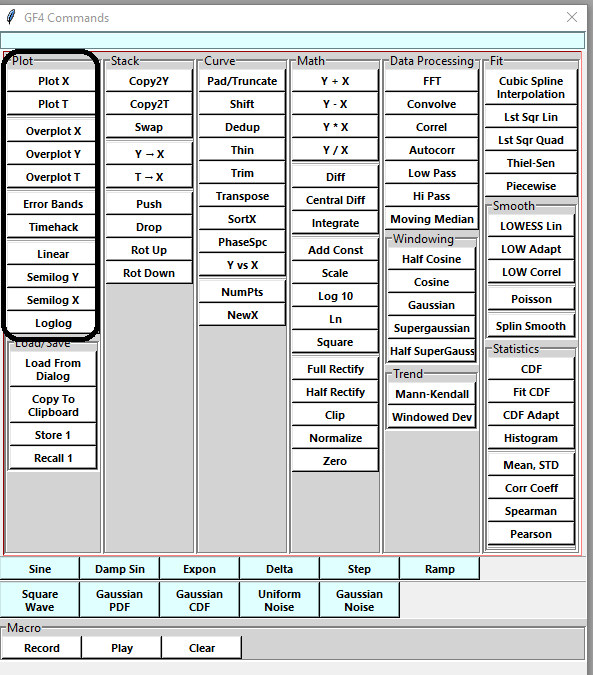
Task: Calculate Mean, STD
Action: pos(531,465)
